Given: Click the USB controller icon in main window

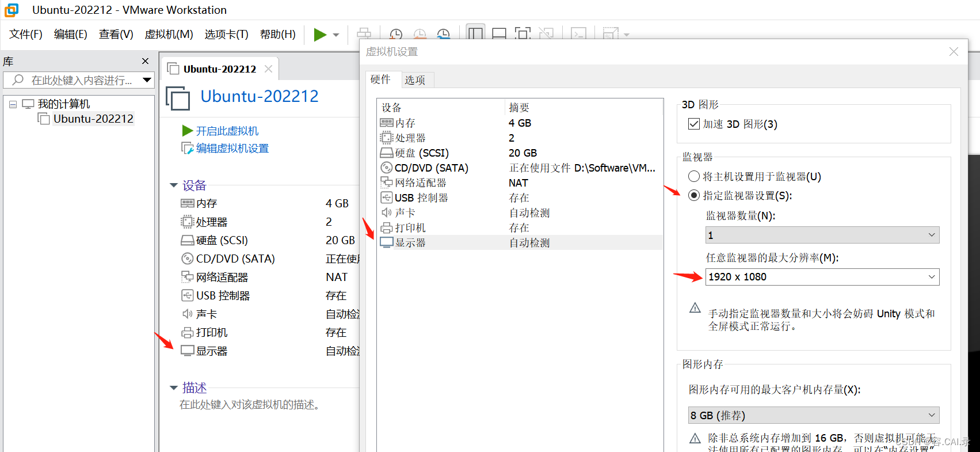Looking at the screenshot, I should coord(188,295).
